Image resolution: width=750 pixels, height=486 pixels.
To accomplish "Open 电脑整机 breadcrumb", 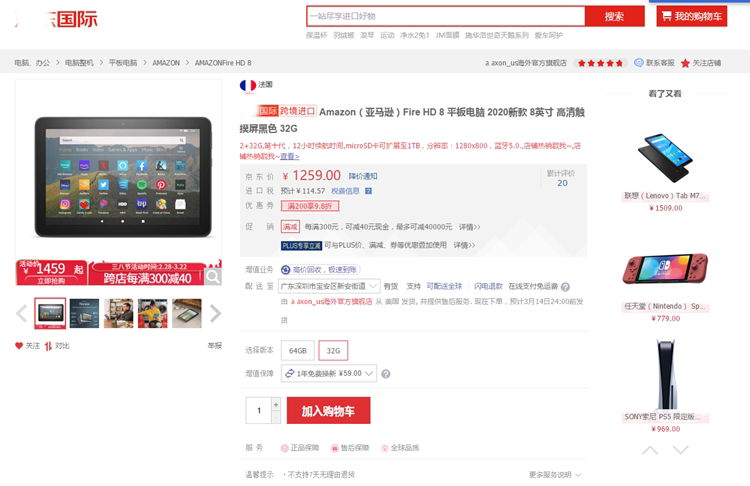I will click(79, 63).
